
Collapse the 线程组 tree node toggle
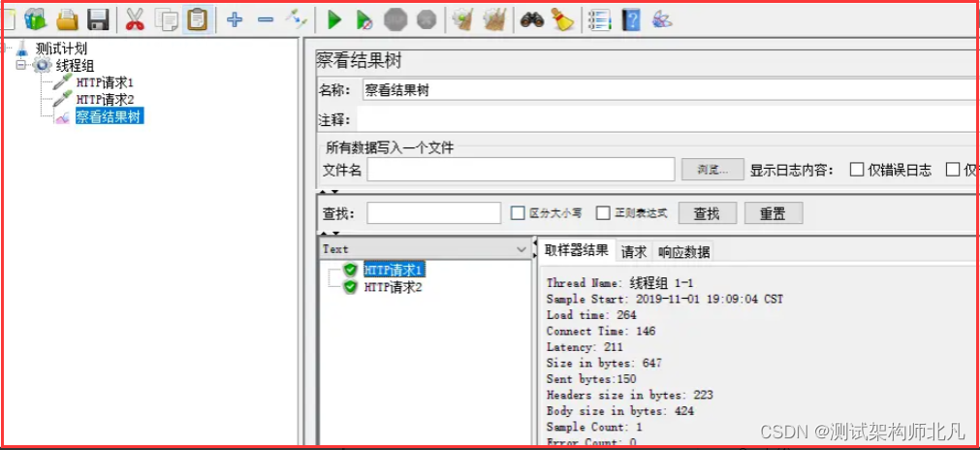[x=20, y=65]
